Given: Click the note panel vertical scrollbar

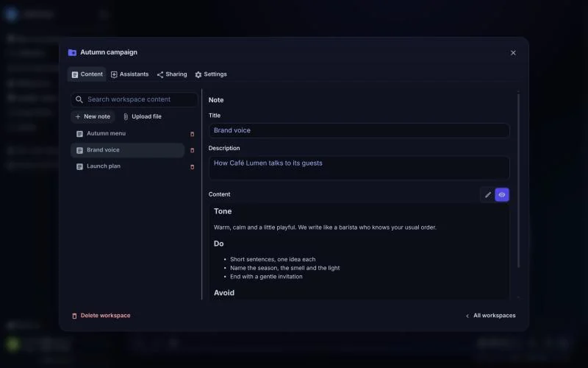Looking at the screenshot, I should (x=519, y=180).
